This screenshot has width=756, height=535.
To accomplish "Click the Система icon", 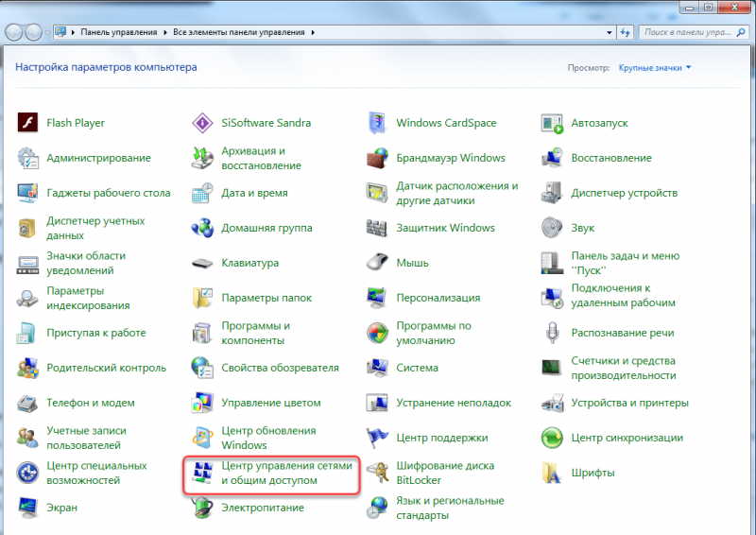I will 377,368.
